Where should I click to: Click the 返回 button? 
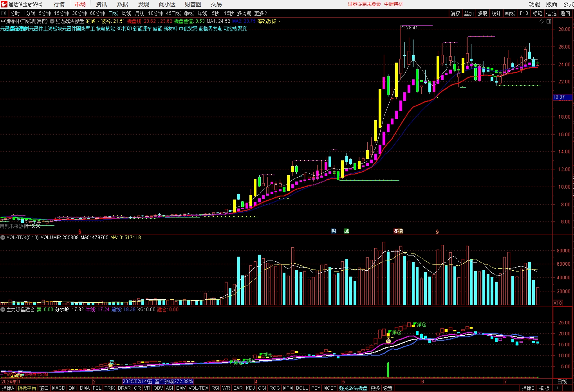pyautogui.click(x=565, y=13)
